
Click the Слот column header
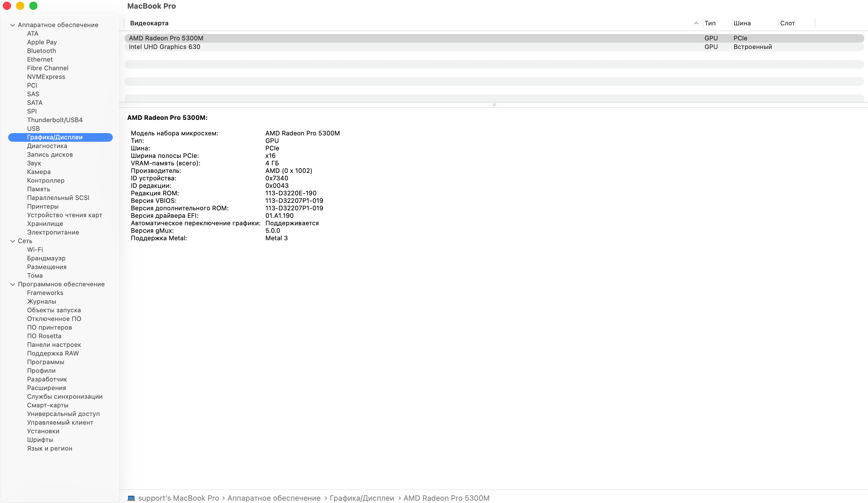(x=787, y=23)
